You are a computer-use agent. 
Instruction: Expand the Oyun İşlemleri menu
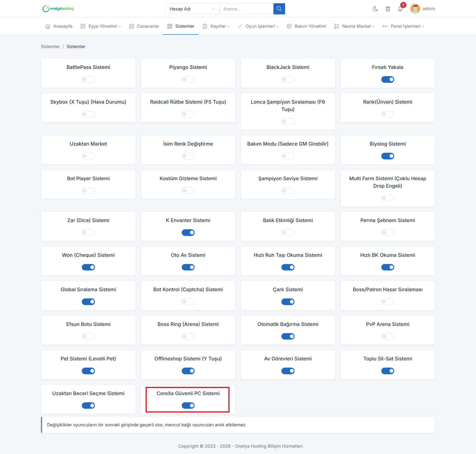(x=258, y=26)
